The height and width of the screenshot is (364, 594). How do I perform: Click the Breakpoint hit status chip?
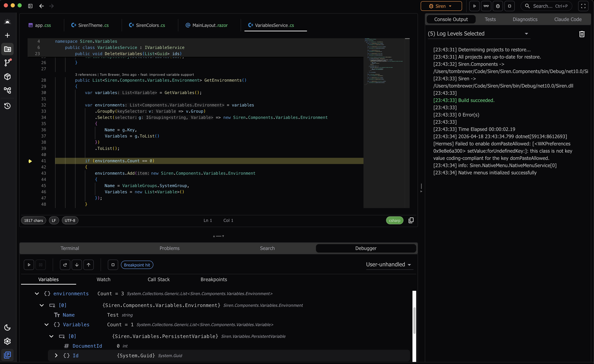137,265
